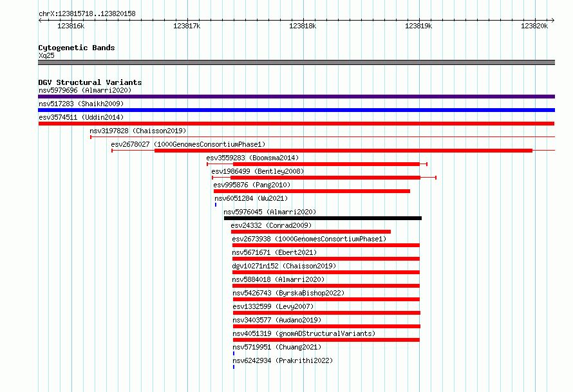Click the esv24332 (Conrad2009) label text

[x=271, y=225]
